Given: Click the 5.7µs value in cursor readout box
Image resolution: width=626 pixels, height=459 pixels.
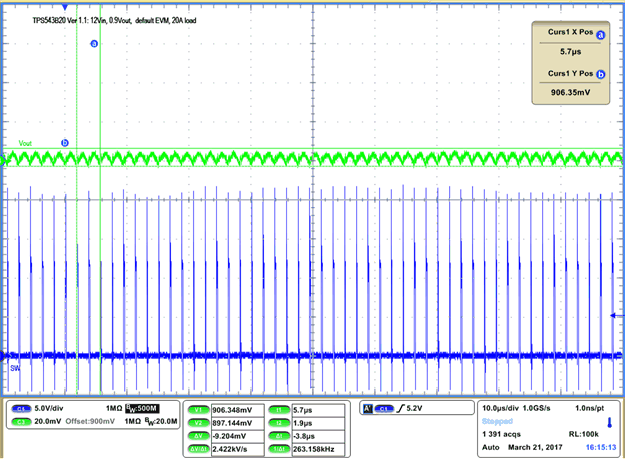Looking at the screenshot, I should coord(571,51).
